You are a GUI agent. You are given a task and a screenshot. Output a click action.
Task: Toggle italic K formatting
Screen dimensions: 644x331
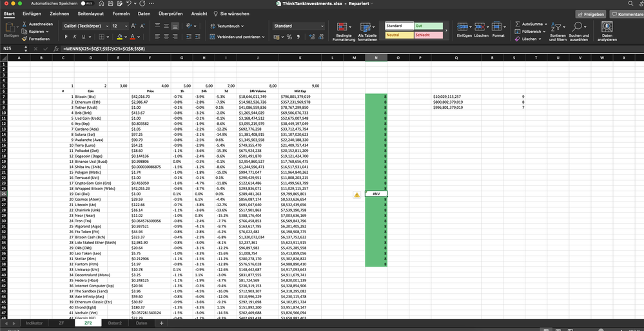(x=75, y=37)
